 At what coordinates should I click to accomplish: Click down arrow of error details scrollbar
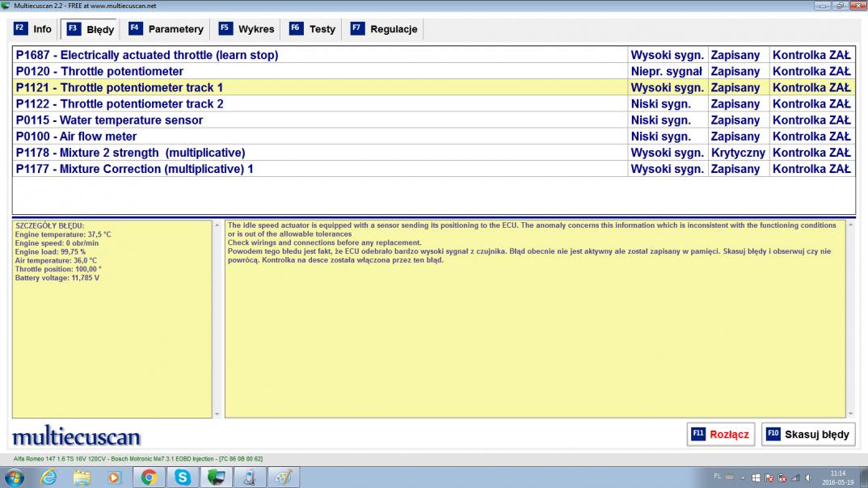click(x=217, y=414)
